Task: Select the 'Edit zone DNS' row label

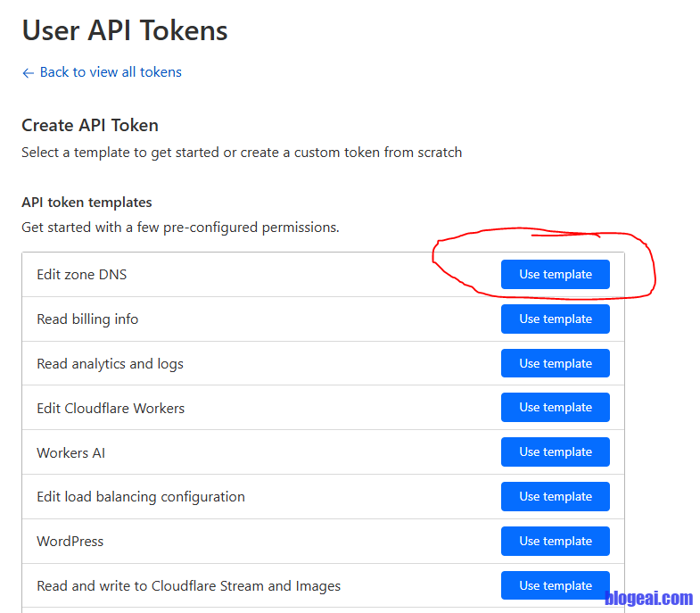Action: pos(82,275)
